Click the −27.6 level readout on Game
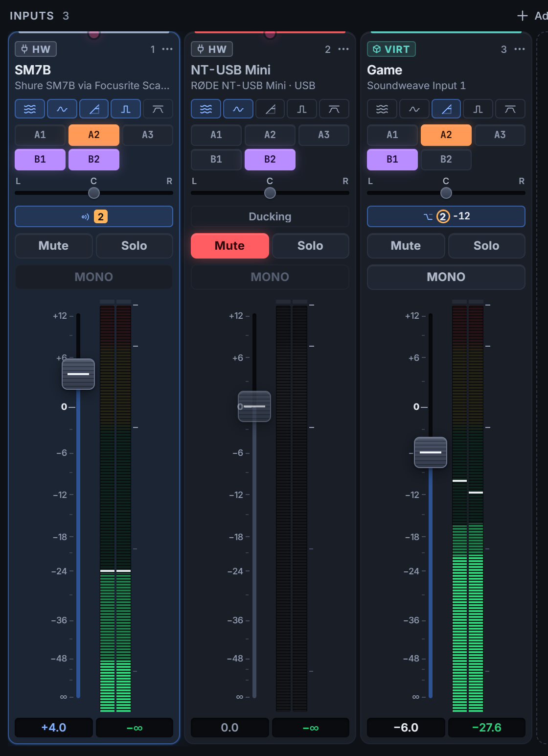 pos(487,728)
